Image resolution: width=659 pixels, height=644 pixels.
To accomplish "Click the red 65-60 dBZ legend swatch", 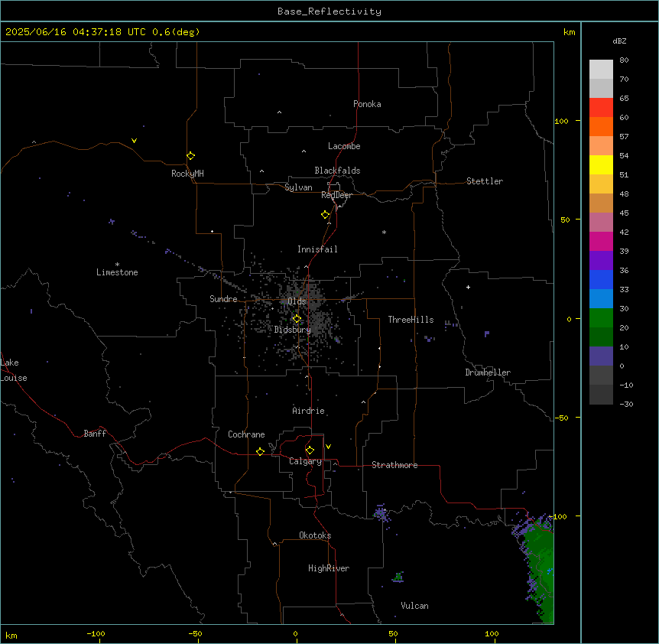I will coord(601,107).
